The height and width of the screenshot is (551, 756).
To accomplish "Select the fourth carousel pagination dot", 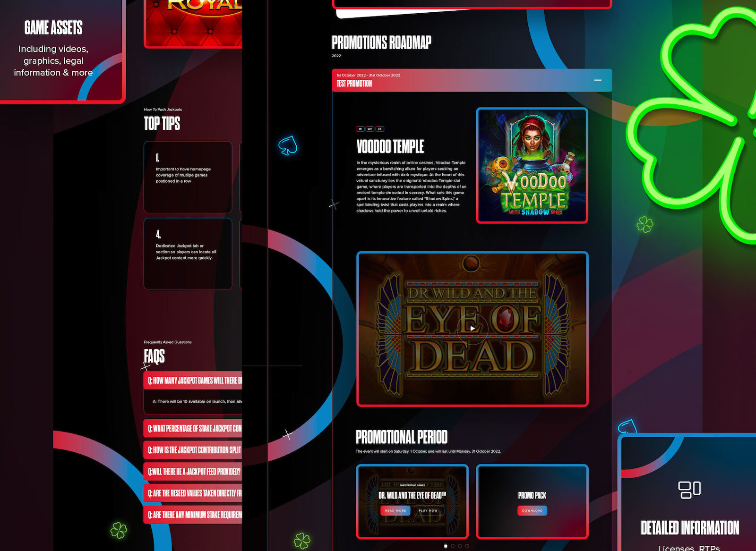I will [467, 546].
